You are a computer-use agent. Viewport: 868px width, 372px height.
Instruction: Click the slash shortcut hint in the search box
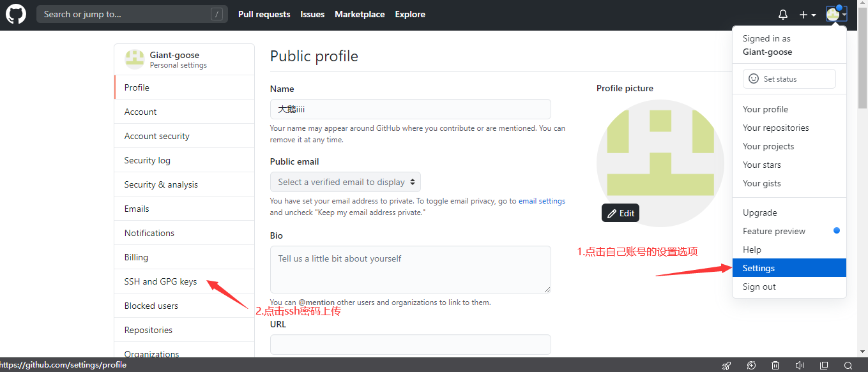(217, 14)
